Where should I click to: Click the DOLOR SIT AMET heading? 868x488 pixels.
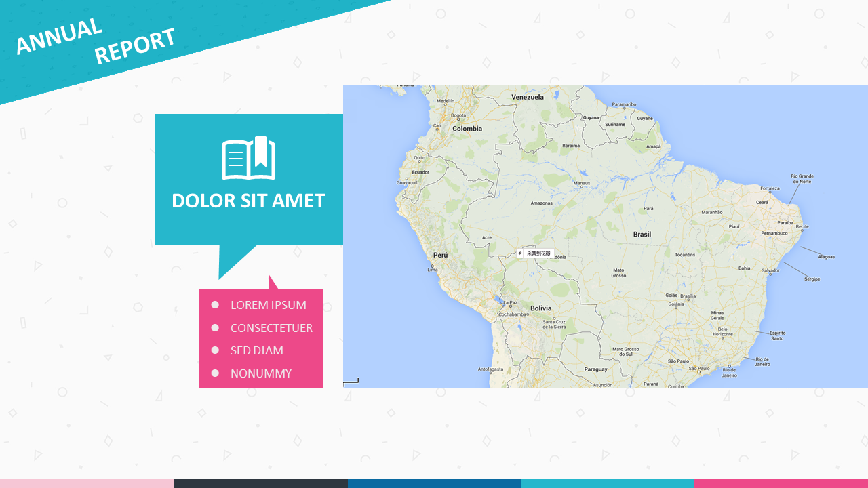pyautogui.click(x=248, y=201)
